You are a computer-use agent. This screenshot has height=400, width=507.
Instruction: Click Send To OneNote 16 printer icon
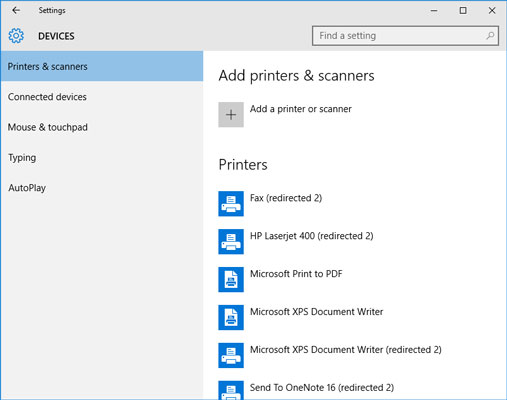231,390
